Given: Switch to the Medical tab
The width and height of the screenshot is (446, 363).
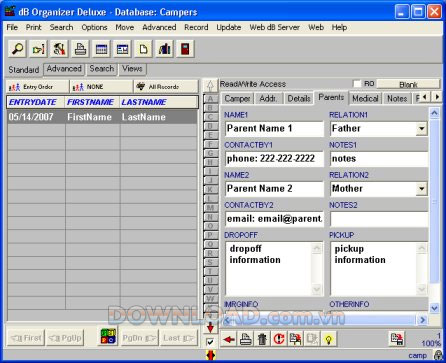Looking at the screenshot, I should [365, 99].
